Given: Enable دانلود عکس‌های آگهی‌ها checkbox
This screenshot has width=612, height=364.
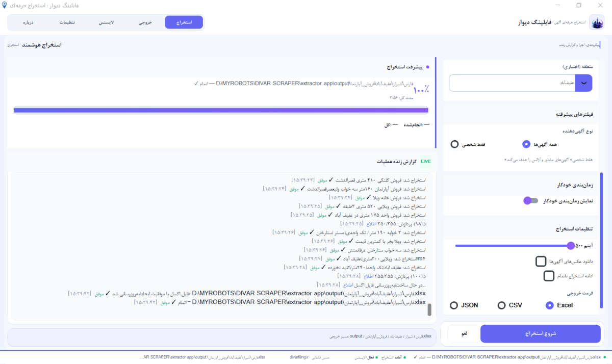Looking at the screenshot, I should point(541,262).
